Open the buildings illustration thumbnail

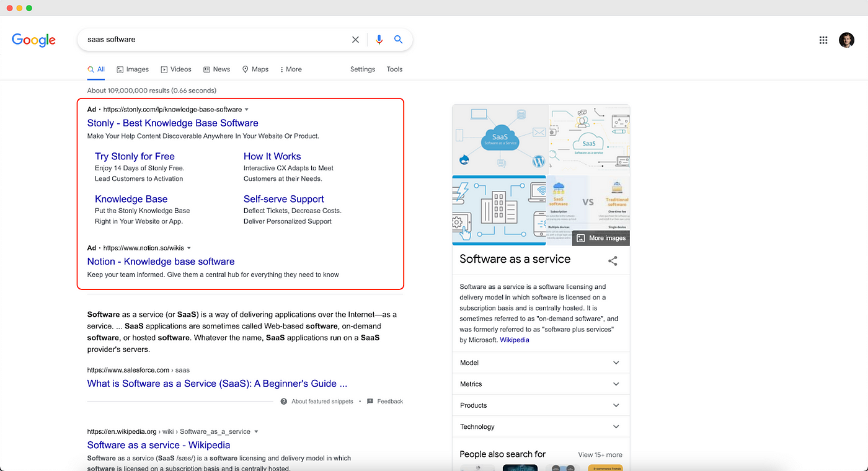click(x=499, y=211)
